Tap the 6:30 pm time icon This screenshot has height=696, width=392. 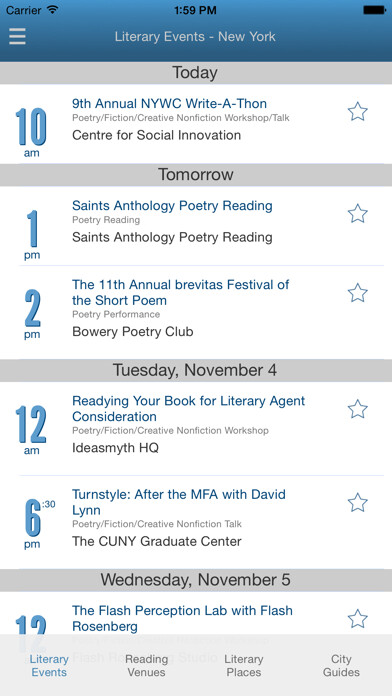point(36,524)
